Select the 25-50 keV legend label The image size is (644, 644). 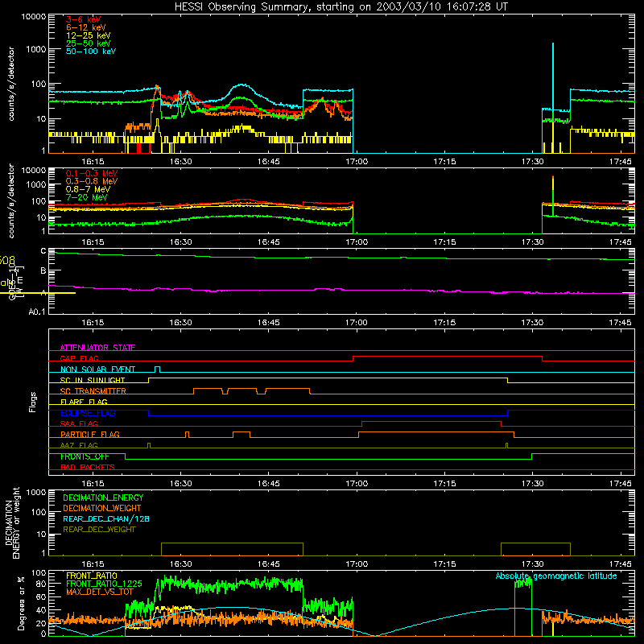[x=89, y=43]
